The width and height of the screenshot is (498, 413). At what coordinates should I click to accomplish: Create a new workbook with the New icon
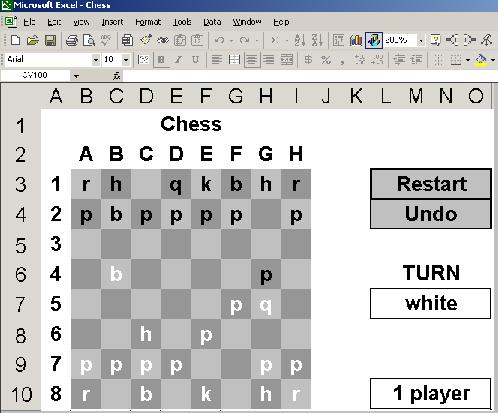[x=15, y=40]
